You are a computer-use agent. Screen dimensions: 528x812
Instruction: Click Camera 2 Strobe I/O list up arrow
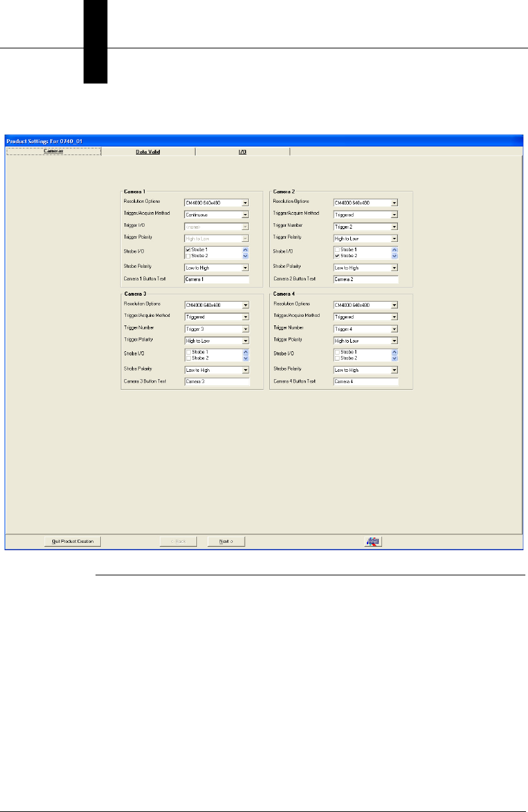click(x=395, y=250)
